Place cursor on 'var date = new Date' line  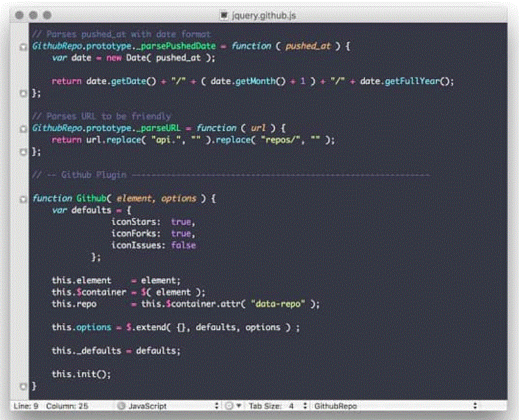click(134, 58)
